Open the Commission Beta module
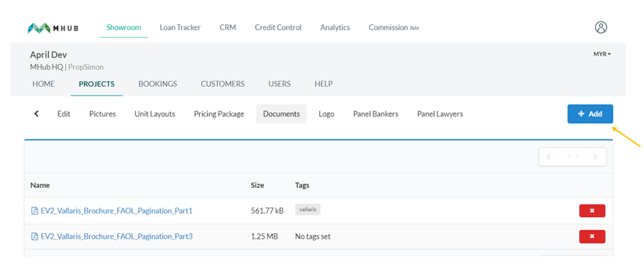 click(x=394, y=28)
